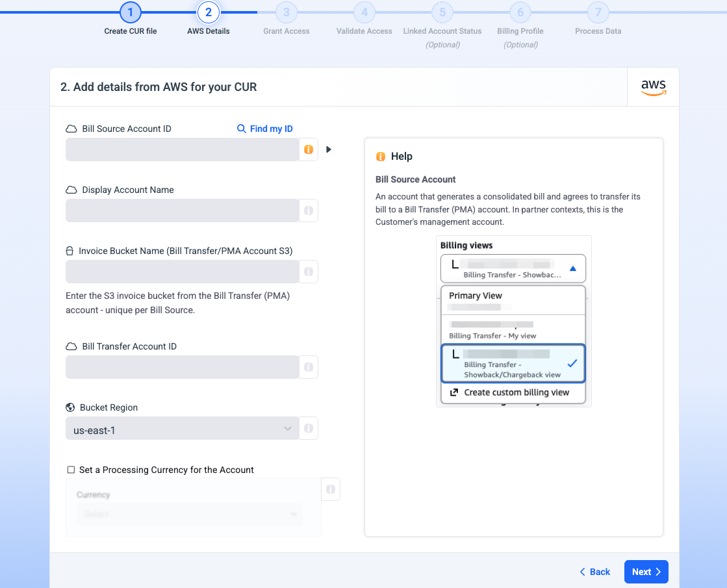This screenshot has width=727, height=588.
Task: Select step 2 AWS Details
Action: [208, 12]
